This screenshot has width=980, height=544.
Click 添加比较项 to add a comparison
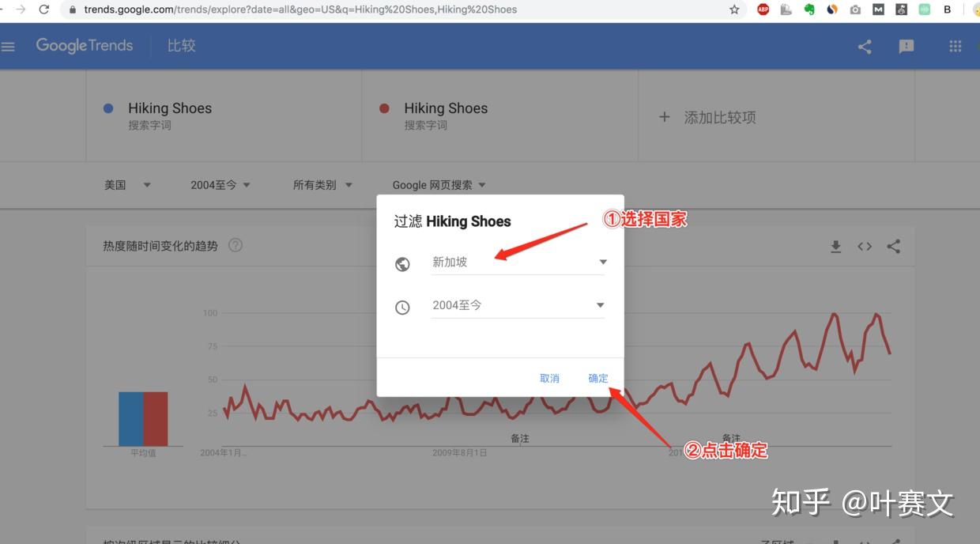point(708,117)
